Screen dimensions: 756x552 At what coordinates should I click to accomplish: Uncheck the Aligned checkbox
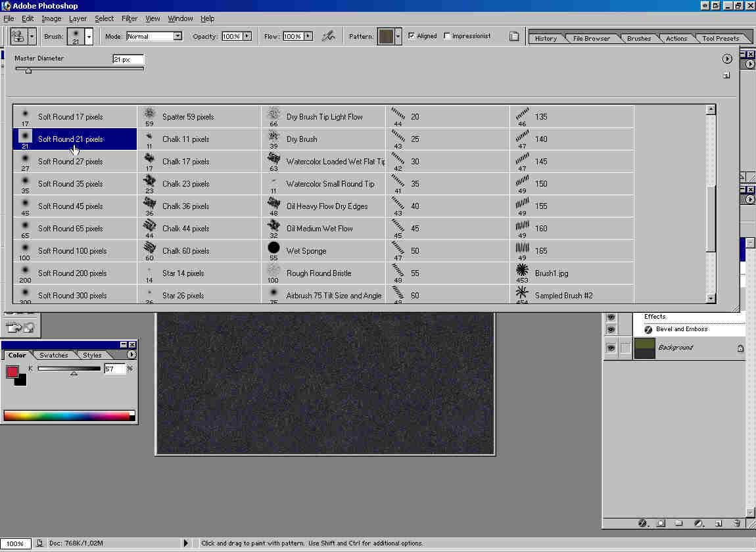pyautogui.click(x=412, y=36)
